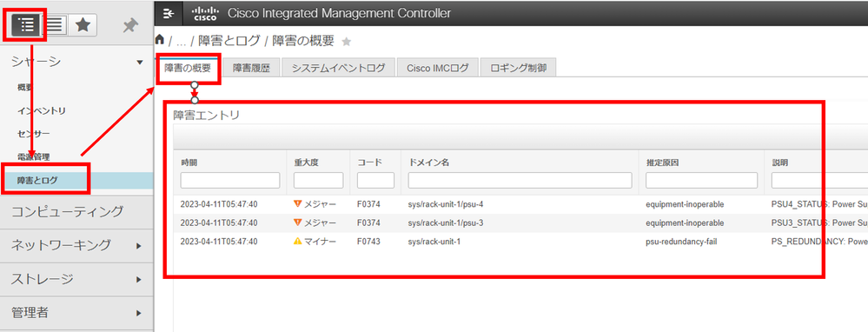Image resolution: width=868 pixels, height=332 pixels.
Task: Select sys/rack-unit-1/psu-4 domain cell
Action: [447, 205]
